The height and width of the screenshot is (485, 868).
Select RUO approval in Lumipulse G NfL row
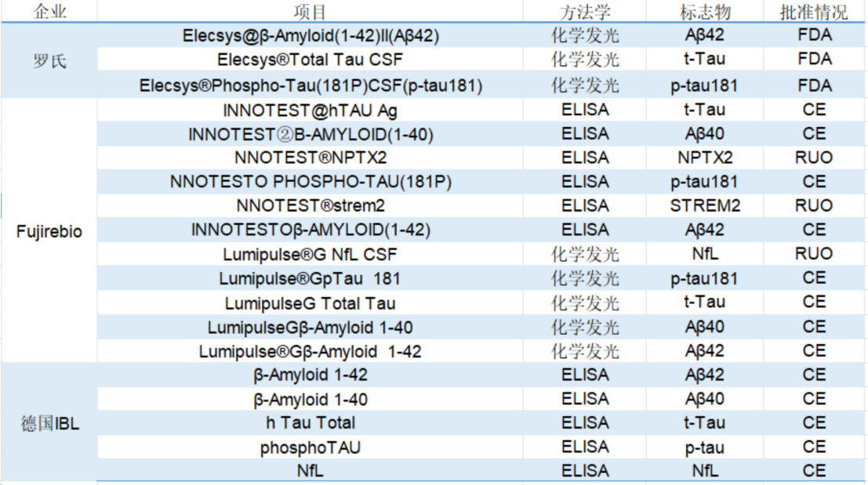tap(814, 254)
